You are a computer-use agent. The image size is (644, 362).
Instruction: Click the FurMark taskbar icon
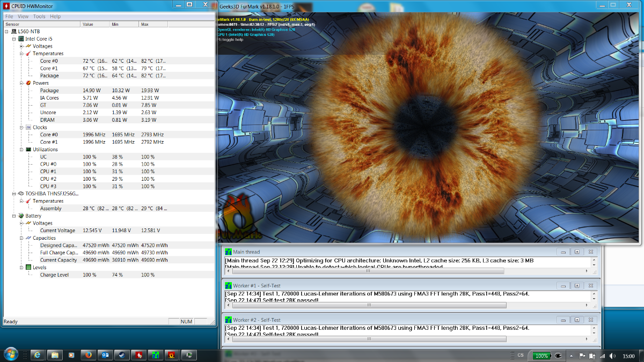171,355
